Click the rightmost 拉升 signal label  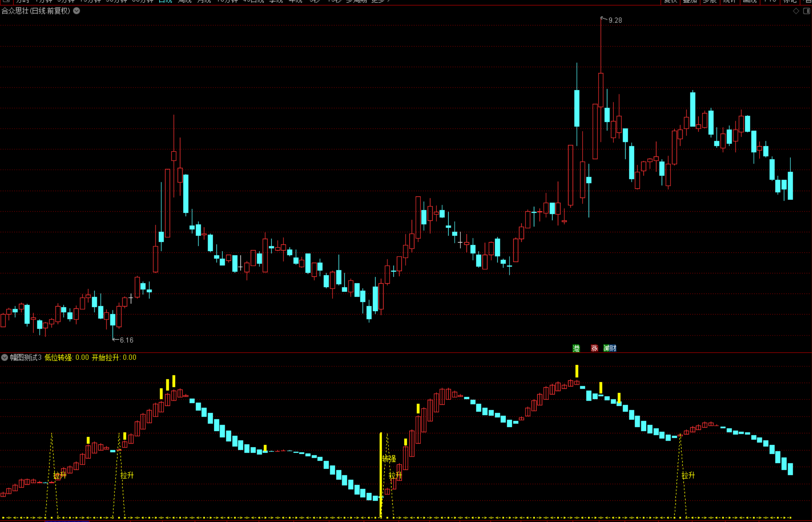(688, 475)
